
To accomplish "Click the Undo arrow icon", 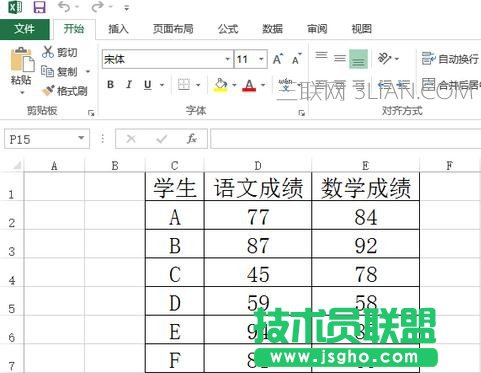I will click(64, 7).
